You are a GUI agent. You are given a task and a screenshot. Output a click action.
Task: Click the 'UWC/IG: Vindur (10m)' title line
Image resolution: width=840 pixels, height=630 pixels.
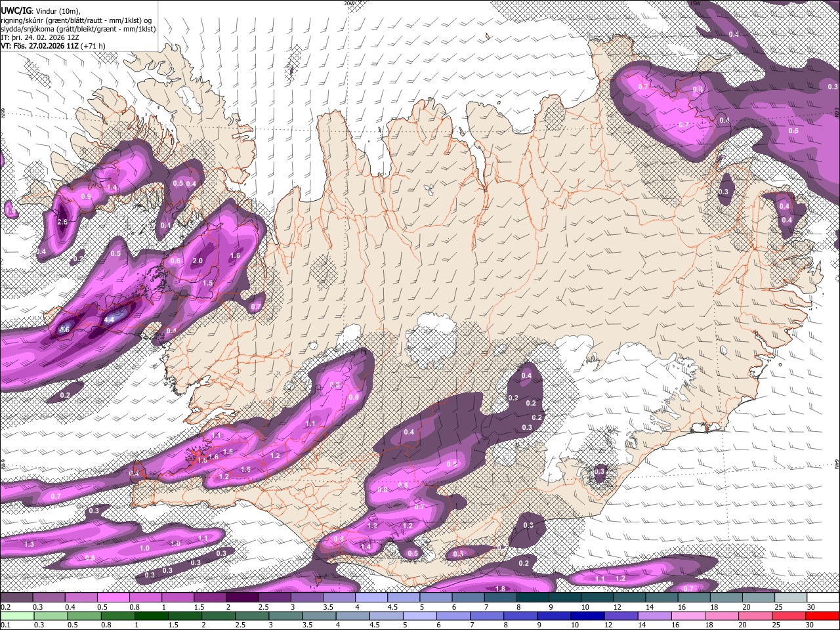pyautogui.click(x=41, y=11)
